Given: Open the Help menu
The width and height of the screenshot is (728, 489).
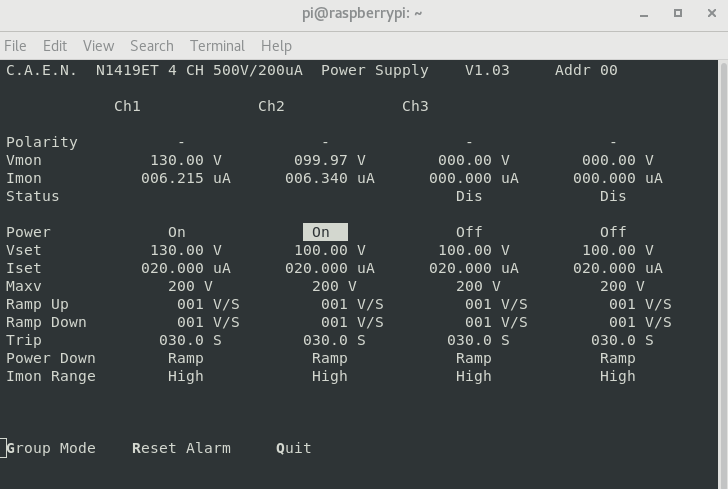Looking at the screenshot, I should (x=276, y=46).
